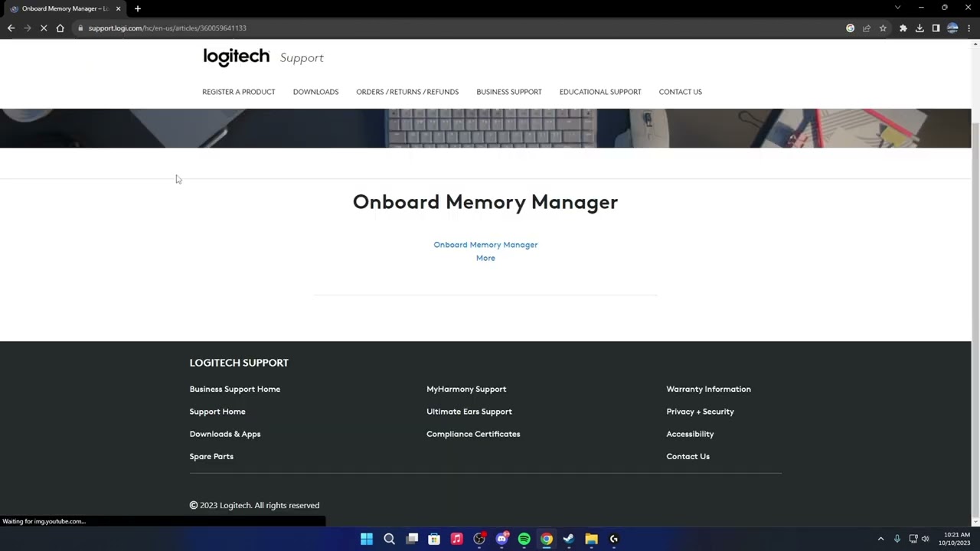
Task: Open Windows taskbar search
Action: click(x=389, y=539)
